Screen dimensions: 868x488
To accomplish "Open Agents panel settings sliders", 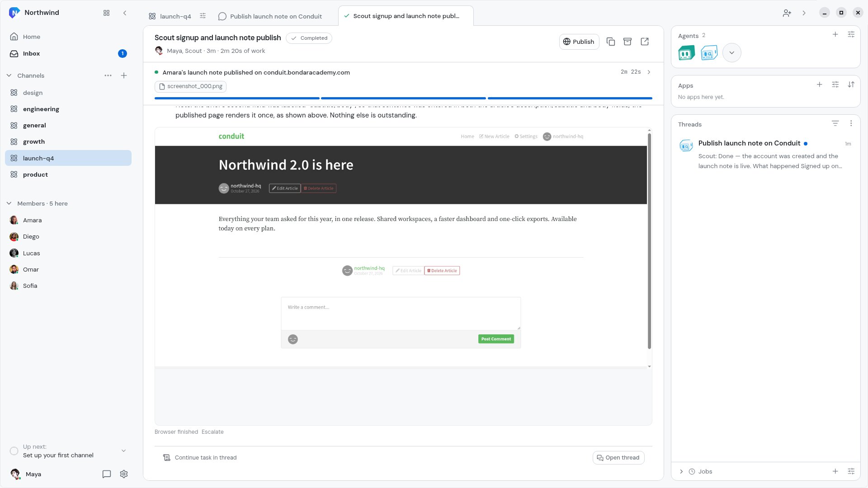I will click(851, 34).
